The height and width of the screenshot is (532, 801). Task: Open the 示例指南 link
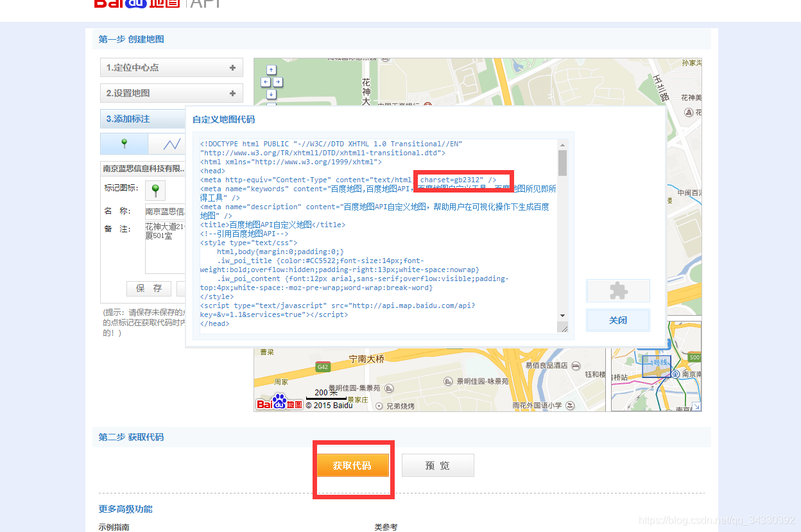[x=114, y=527]
